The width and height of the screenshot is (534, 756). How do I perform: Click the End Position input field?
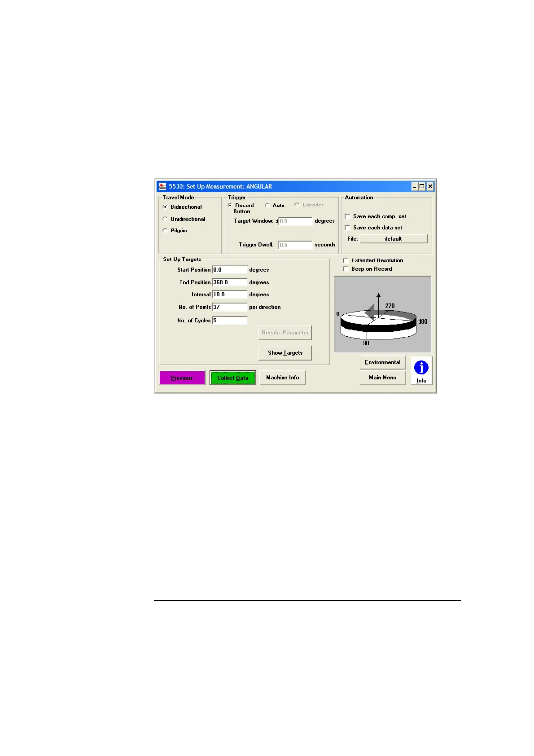[x=230, y=282]
